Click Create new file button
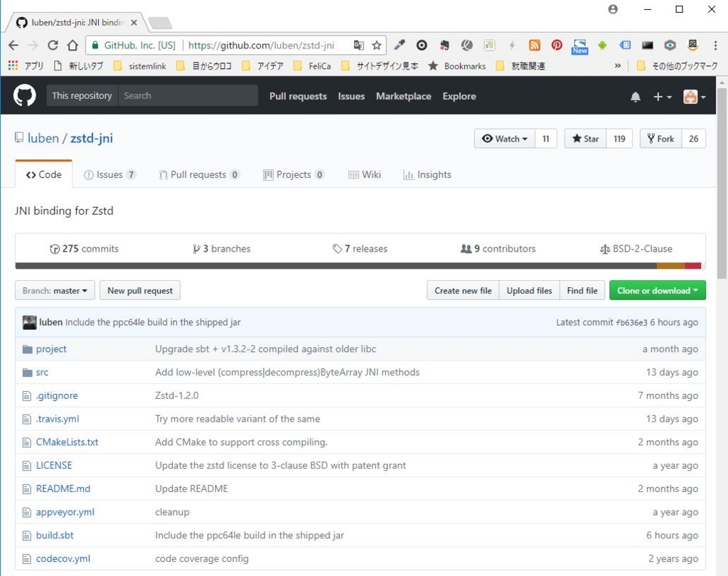The height and width of the screenshot is (576, 728). [463, 290]
